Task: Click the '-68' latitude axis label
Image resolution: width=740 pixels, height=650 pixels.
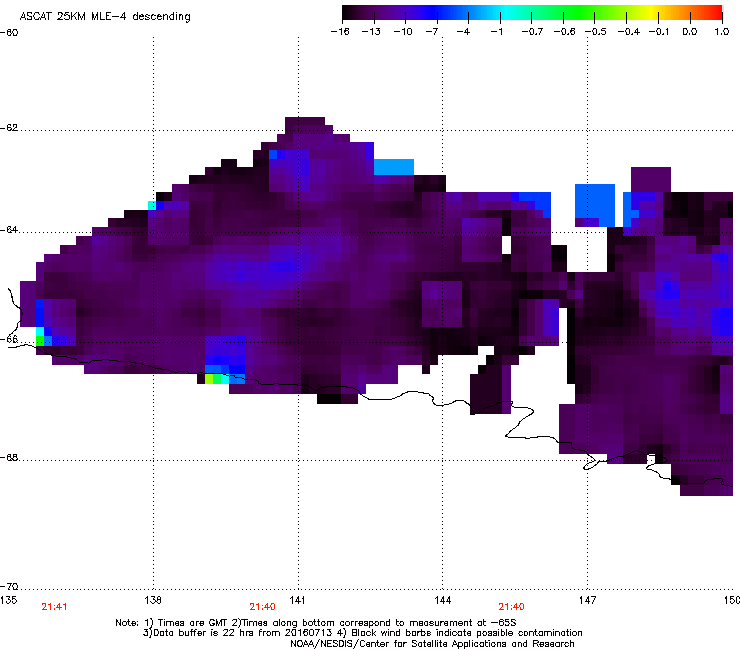Action: pyautogui.click(x=9, y=458)
